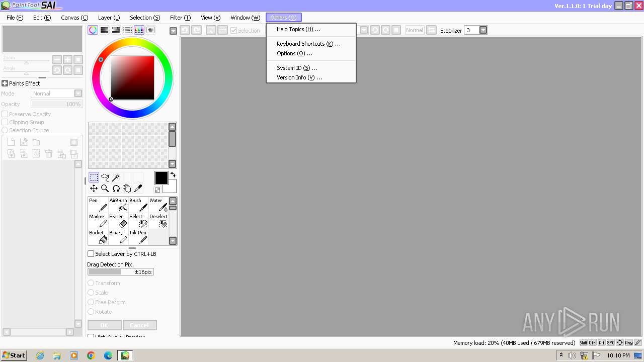Viewport: 644px width, 362px height.
Task: Select the Magic Wand tool
Action: (x=116, y=177)
